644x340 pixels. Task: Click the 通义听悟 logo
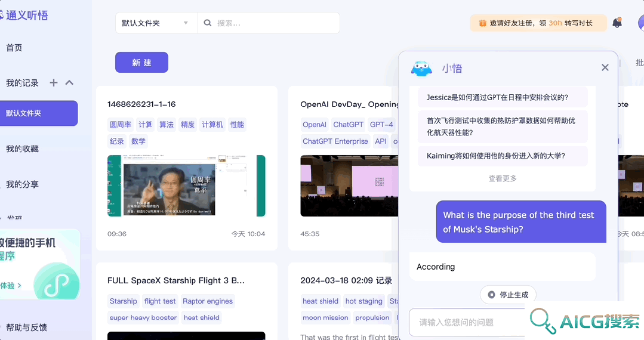24,15
